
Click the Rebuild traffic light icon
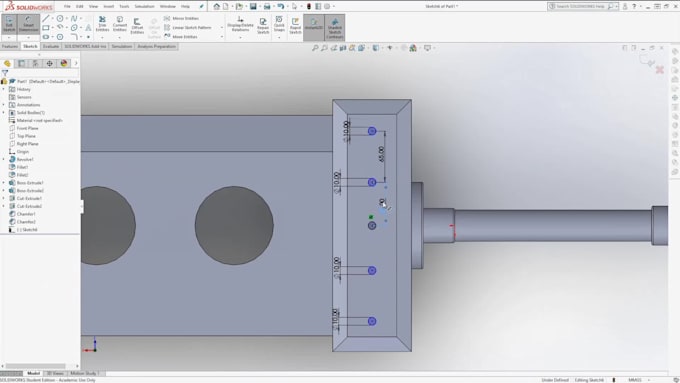(x=309, y=6)
